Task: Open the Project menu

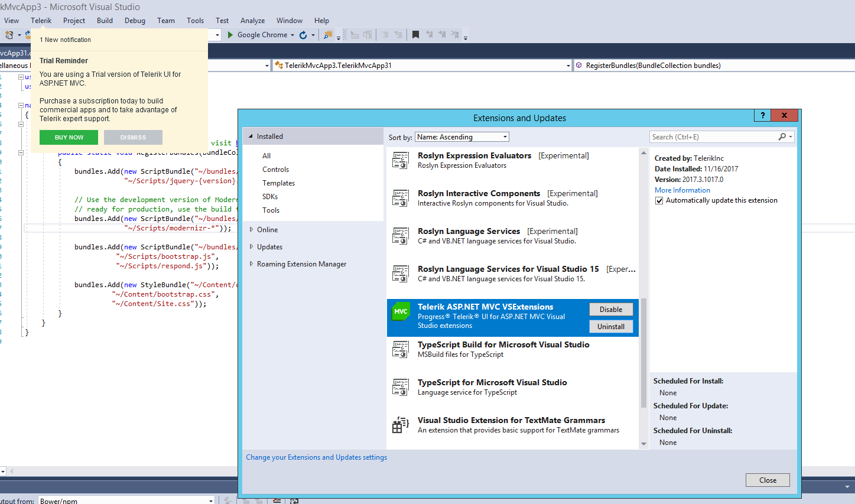Action: point(74,21)
